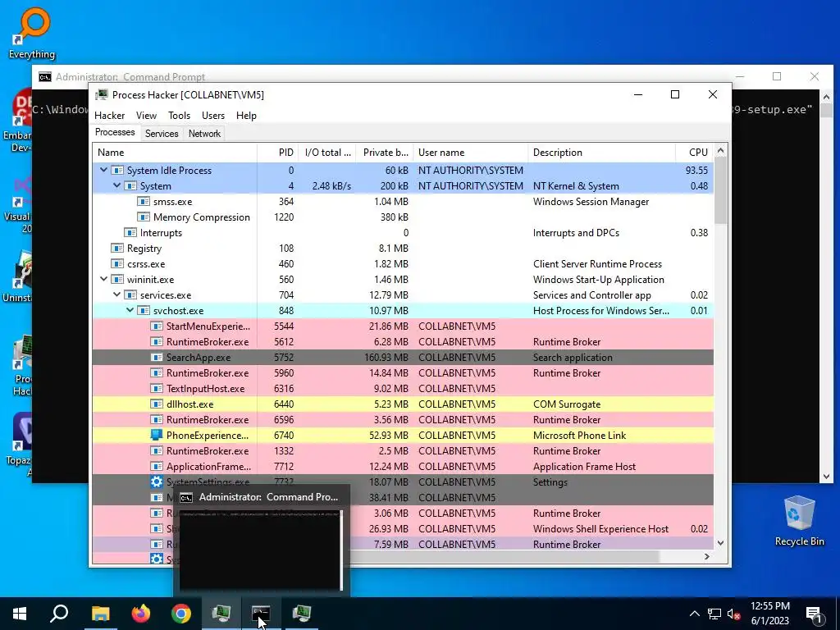
Task: Open the Recycle Bin desktop icon
Action: coord(799,521)
